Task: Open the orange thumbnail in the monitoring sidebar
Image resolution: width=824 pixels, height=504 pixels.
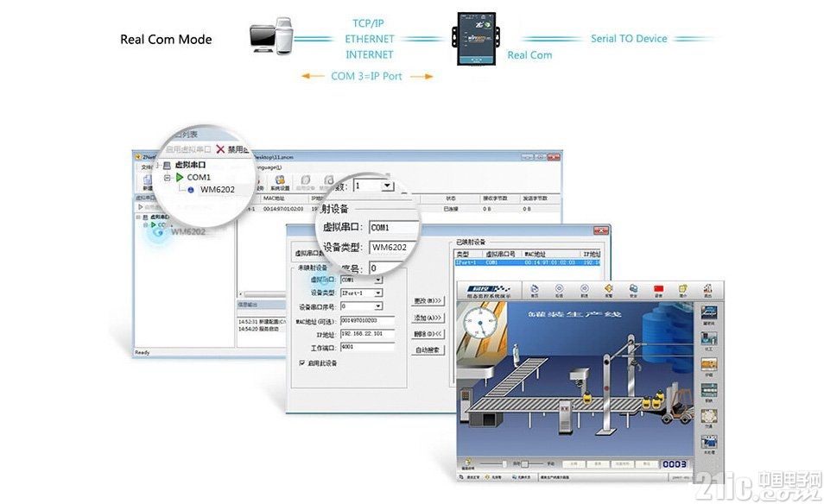Action: tap(708, 364)
